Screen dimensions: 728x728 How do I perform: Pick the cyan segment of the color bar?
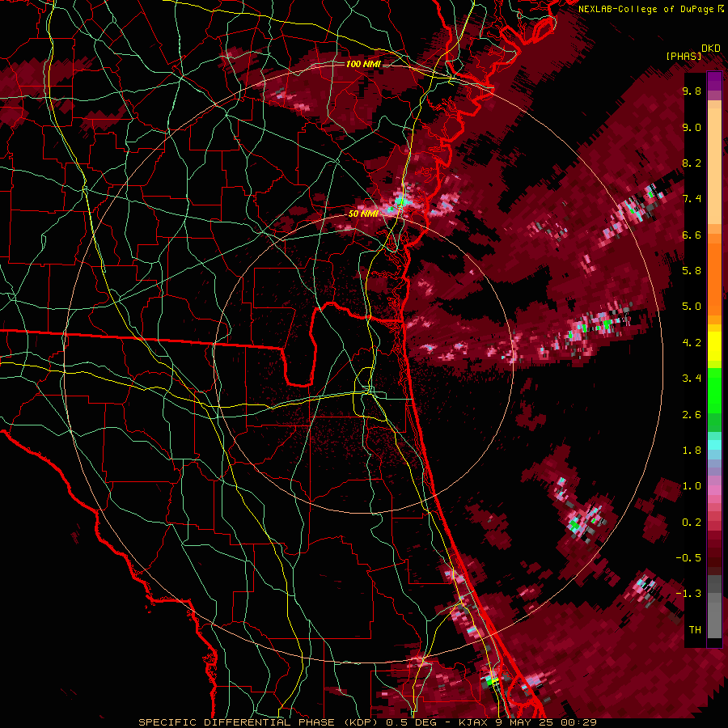tap(714, 445)
